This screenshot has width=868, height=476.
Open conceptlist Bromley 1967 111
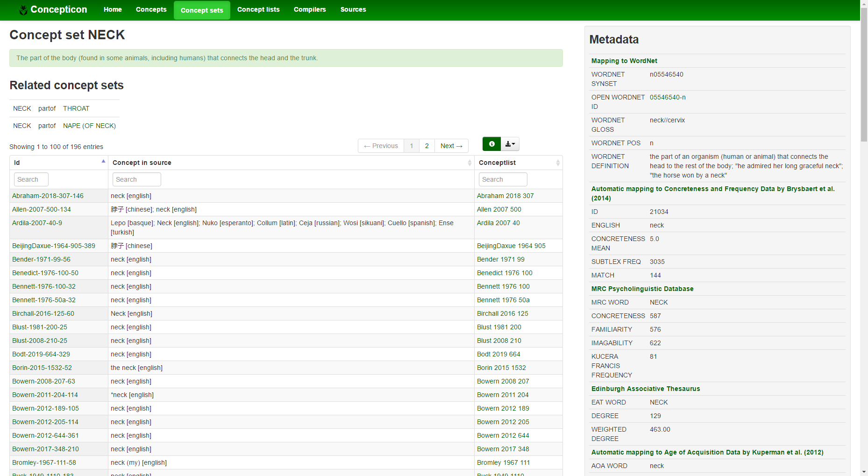(x=504, y=462)
